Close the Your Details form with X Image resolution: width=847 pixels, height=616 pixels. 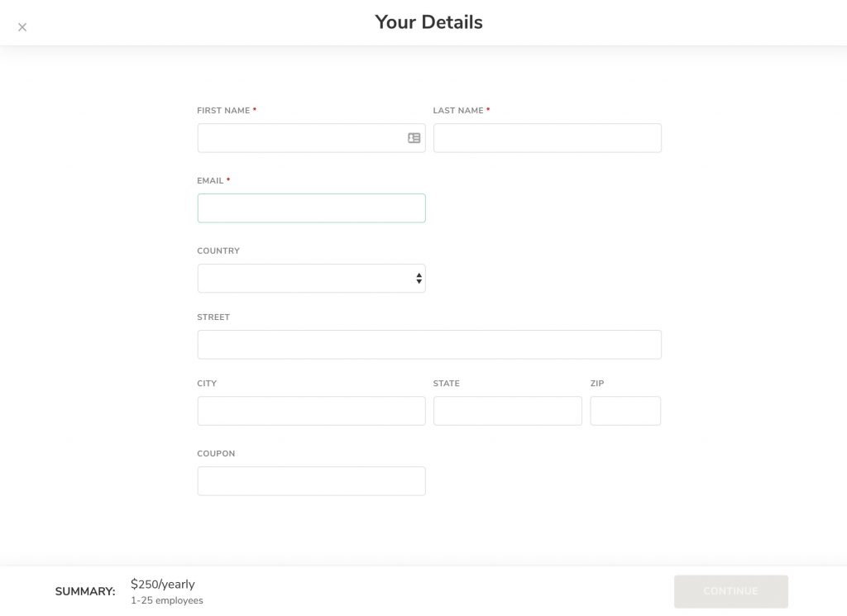(x=22, y=27)
